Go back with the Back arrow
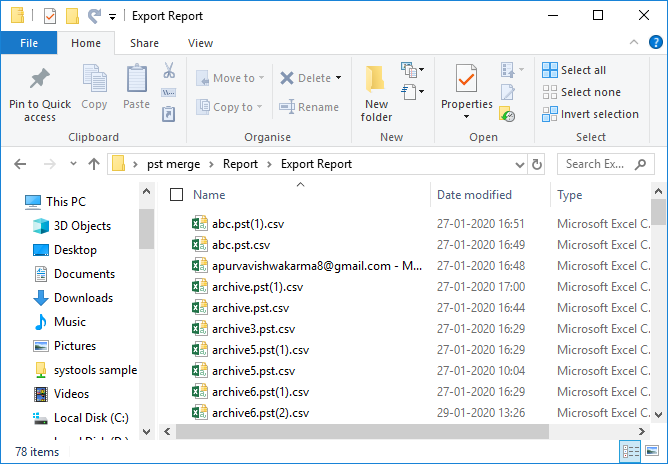The image size is (668, 464). 20,164
